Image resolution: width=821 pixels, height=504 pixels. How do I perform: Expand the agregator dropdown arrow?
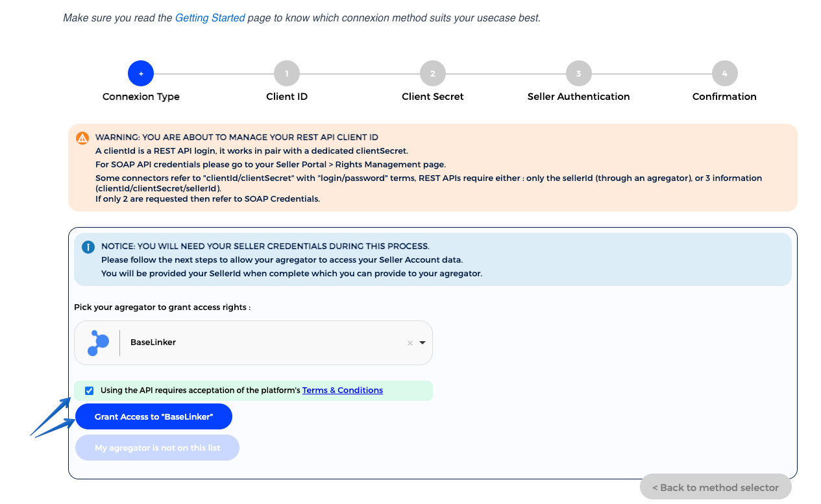coord(423,342)
